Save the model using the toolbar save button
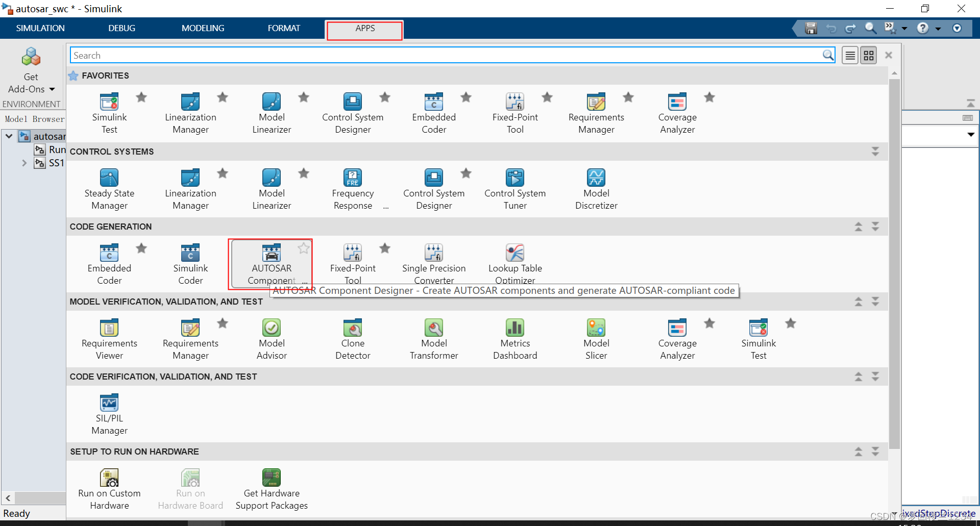The width and height of the screenshot is (980, 526). coord(811,28)
